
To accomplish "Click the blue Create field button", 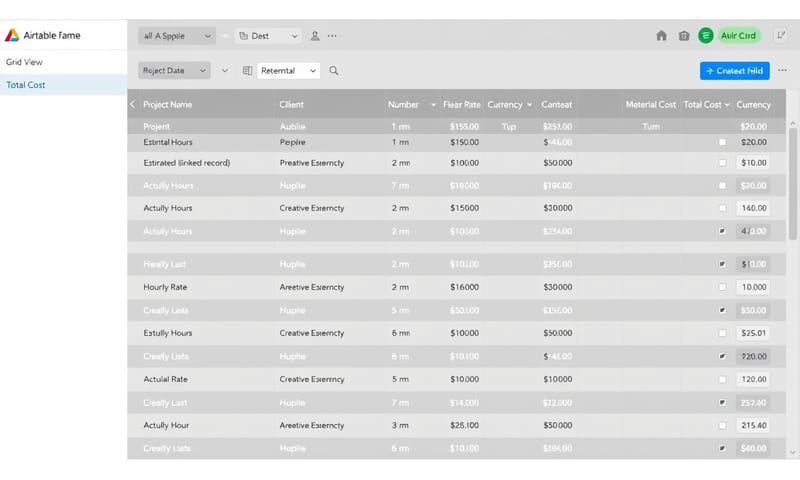I will click(734, 71).
